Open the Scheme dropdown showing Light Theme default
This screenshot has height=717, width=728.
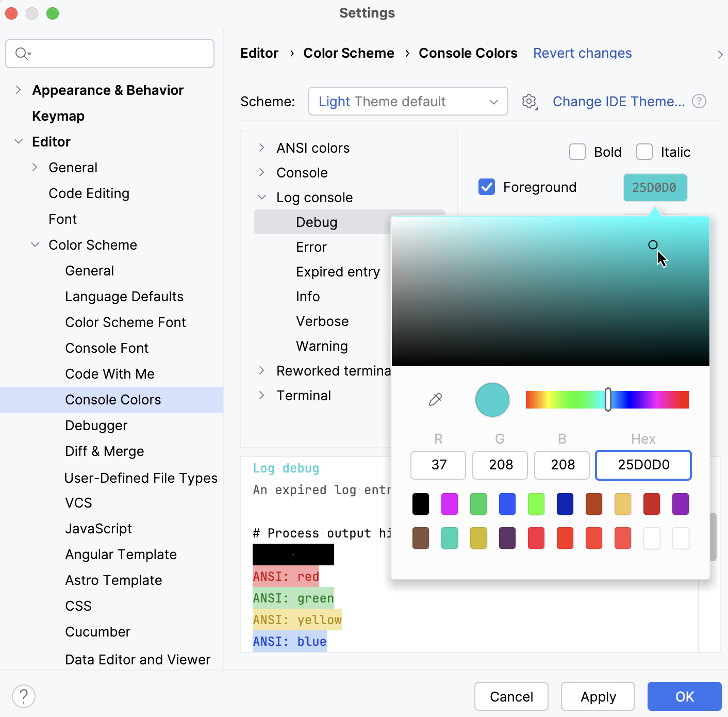[408, 101]
